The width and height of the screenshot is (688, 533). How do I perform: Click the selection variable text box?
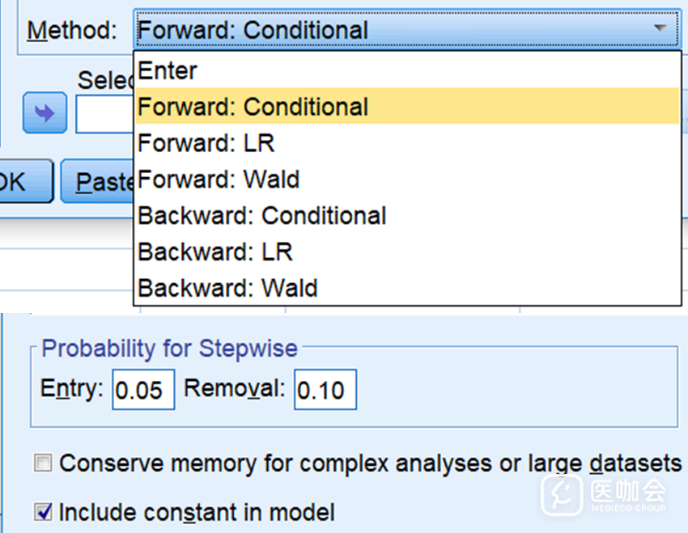[104, 114]
